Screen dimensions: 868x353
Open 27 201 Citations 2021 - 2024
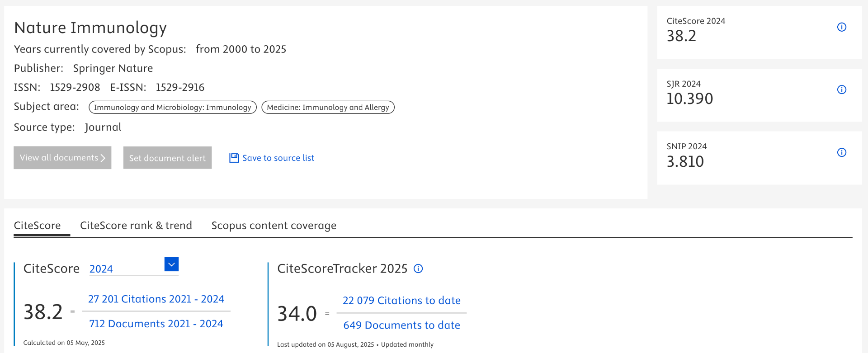click(156, 299)
